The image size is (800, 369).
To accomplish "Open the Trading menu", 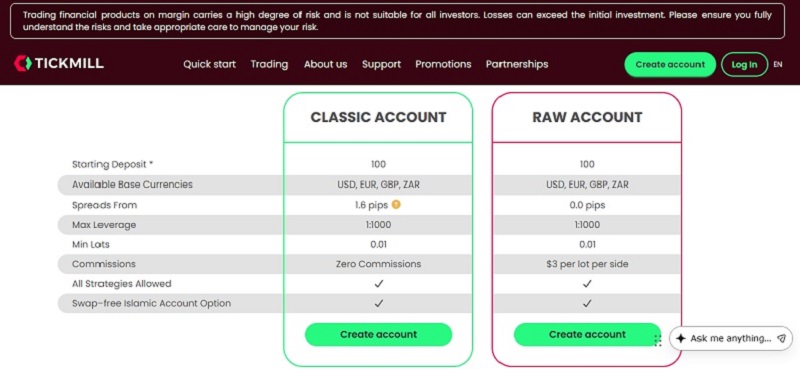I will point(269,64).
